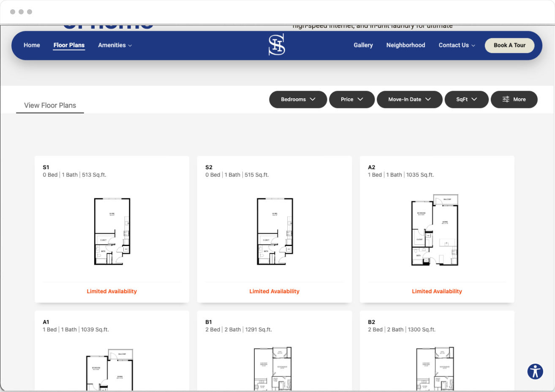555x392 pixels.
Task: Click the S2 floor plan title
Action: coord(209,168)
